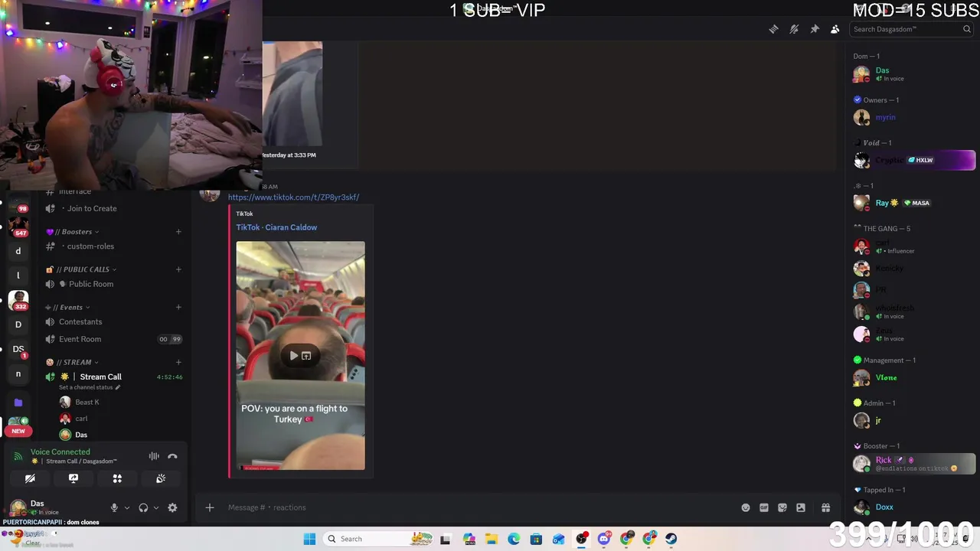Focus the Message #reactions input box

click(475, 507)
